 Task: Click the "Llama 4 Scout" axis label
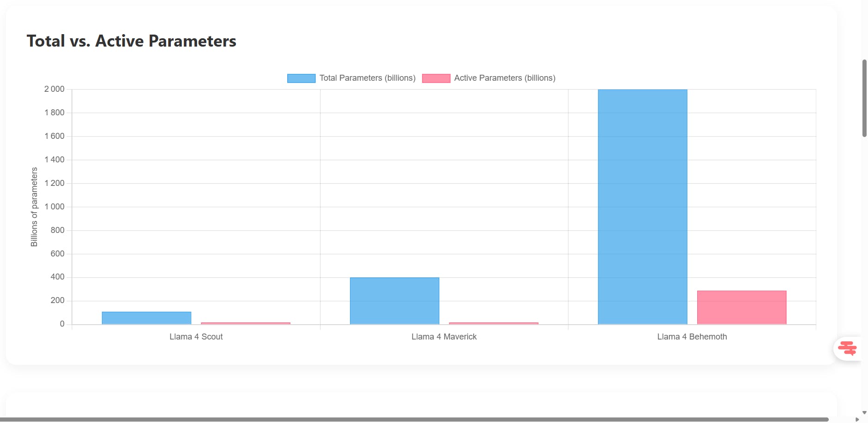(196, 337)
